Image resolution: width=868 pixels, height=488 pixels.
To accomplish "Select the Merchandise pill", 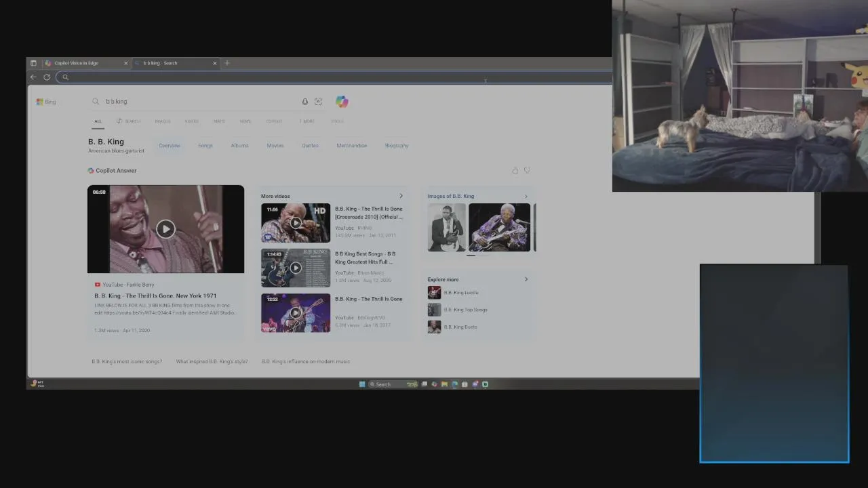I will [351, 146].
